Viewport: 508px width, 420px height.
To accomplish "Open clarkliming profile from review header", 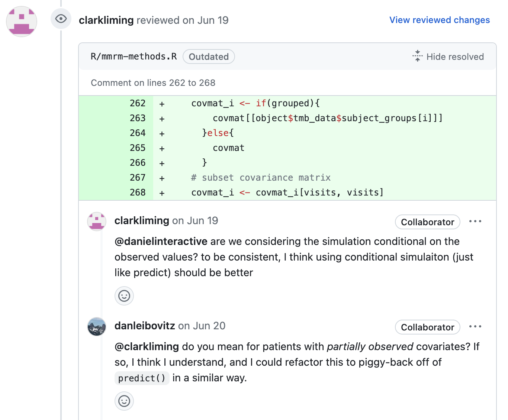I will pos(106,20).
